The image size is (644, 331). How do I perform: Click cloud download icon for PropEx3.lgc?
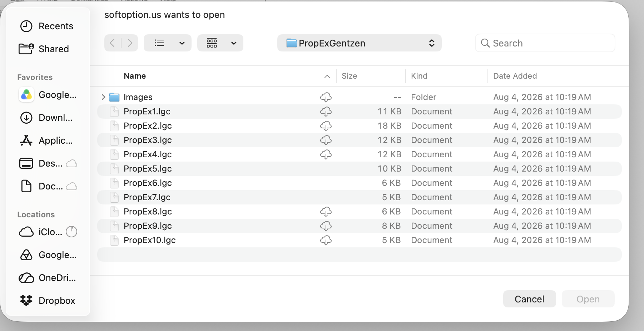click(326, 140)
